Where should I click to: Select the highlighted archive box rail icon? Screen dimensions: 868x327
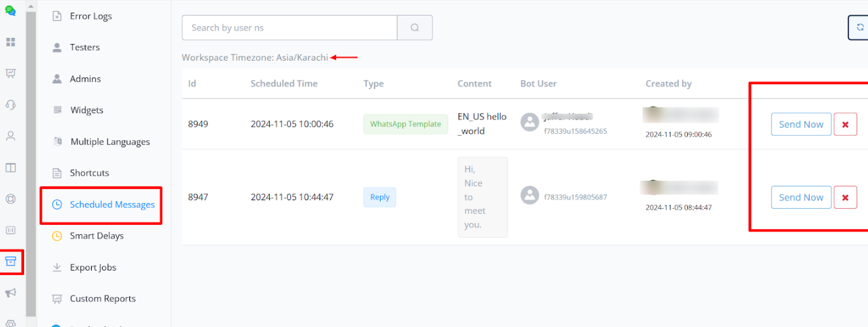11,261
